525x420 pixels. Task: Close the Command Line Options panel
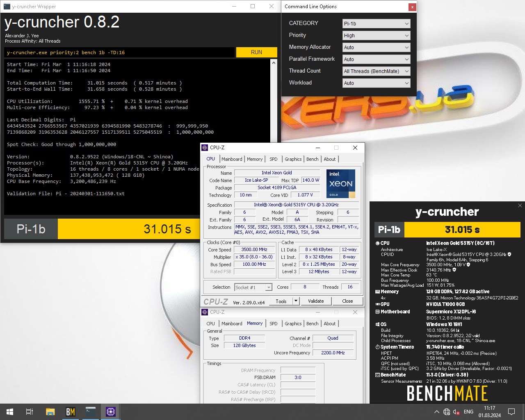click(412, 7)
